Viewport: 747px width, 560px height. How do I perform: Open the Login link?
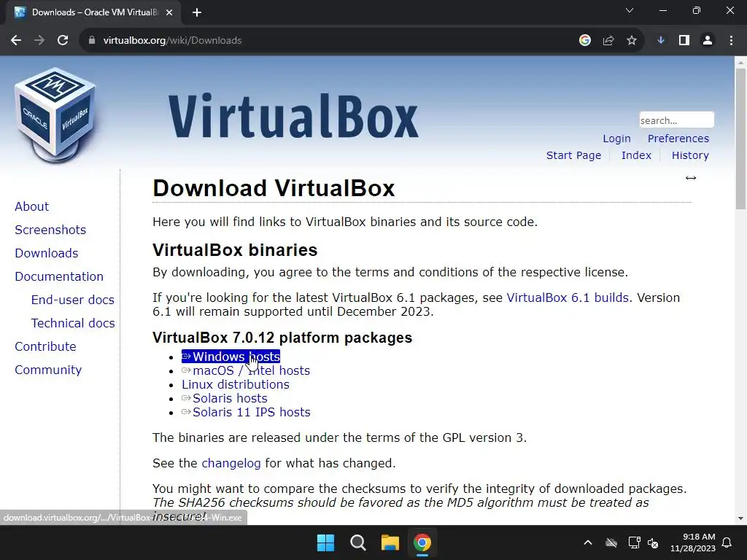pyautogui.click(x=616, y=139)
